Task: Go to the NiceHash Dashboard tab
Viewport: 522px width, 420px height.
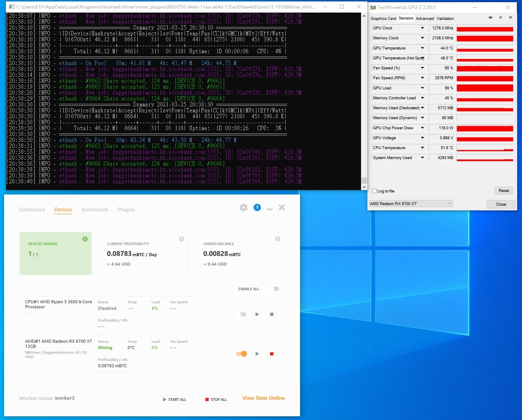Action: tap(32, 210)
